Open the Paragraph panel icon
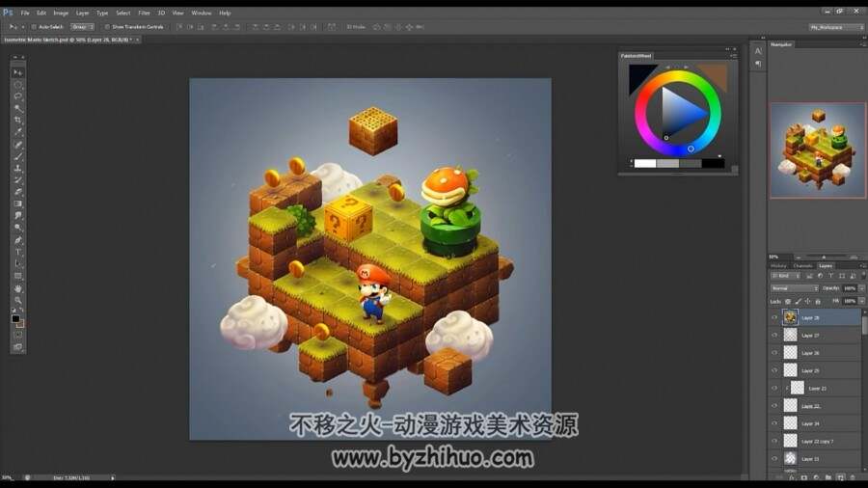Image resolution: width=868 pixels, height=488 pixels. point(758,65)
